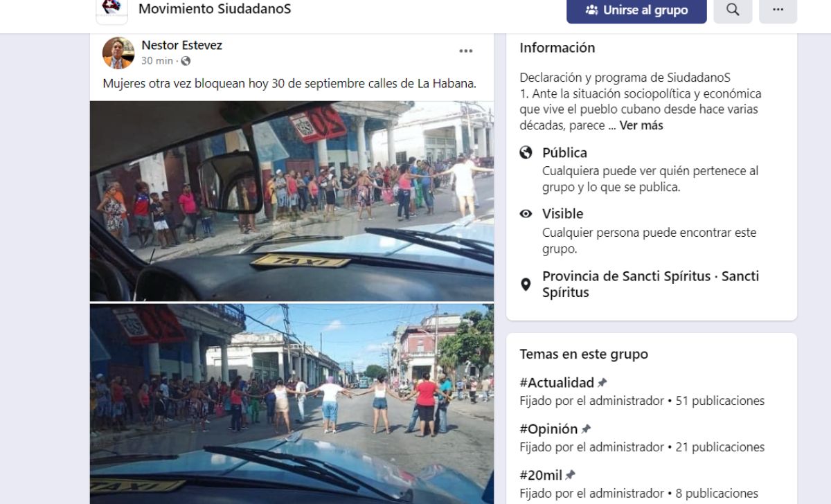The height and width of the screenshot is (504, 831).
Task: Click the Pública globe icon in Información
Action: [x=526, y=153]
